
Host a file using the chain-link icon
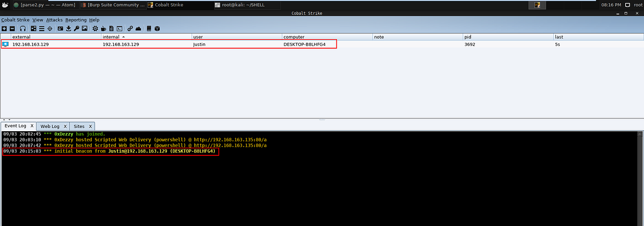coord(130,28)
